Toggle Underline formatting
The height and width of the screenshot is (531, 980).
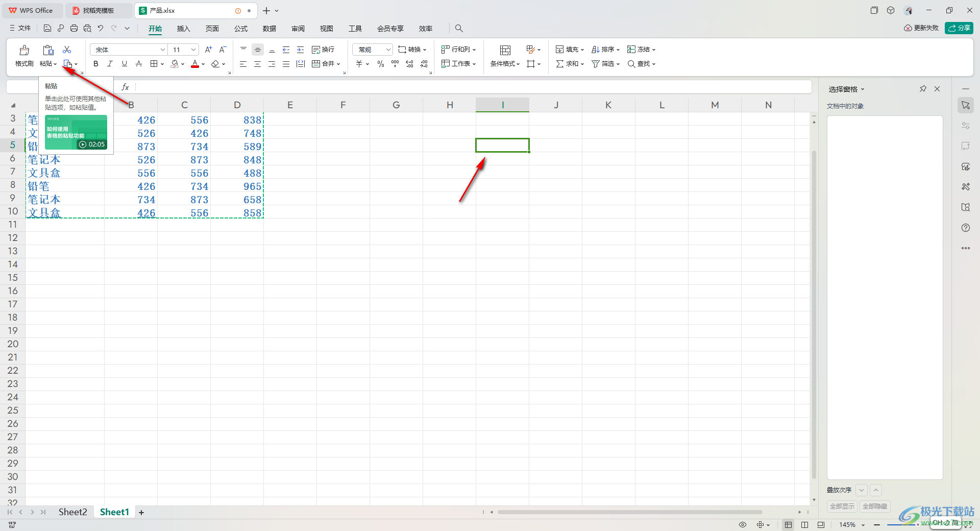click(124, 64)
